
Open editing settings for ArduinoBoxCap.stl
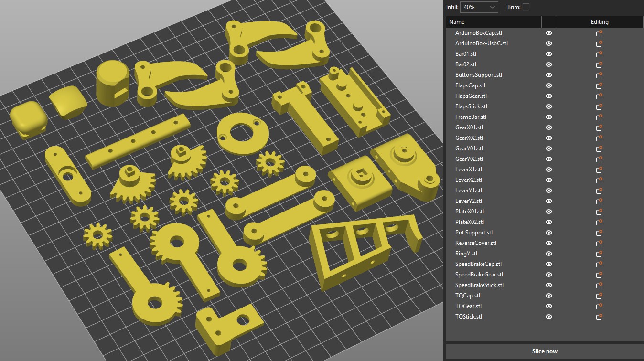coord(599,33)
